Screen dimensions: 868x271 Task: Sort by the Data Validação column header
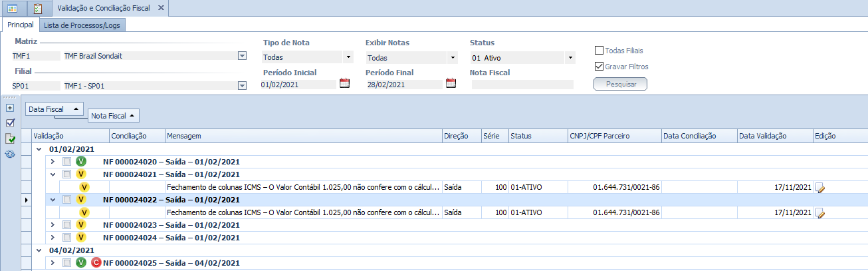[x=774, y=136]
